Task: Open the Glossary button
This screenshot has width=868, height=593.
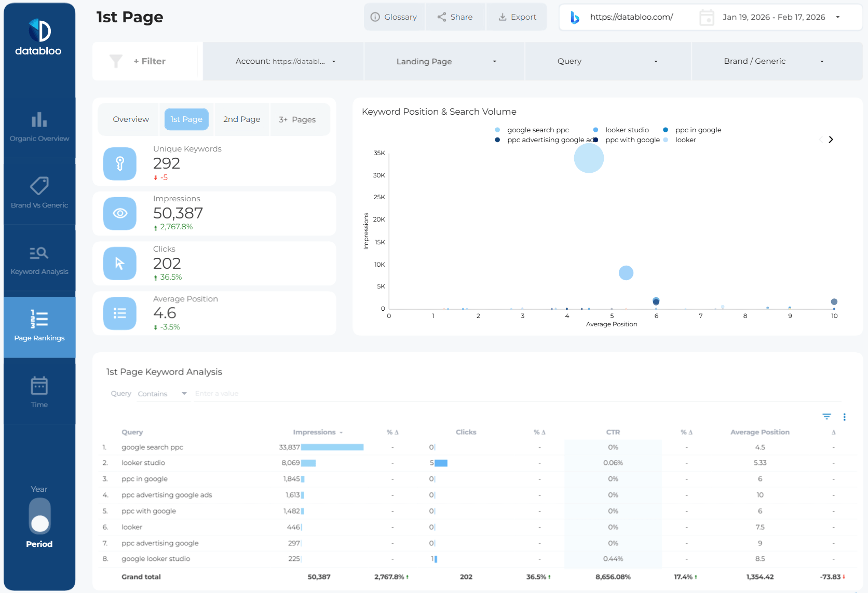Action: [394, 17]
